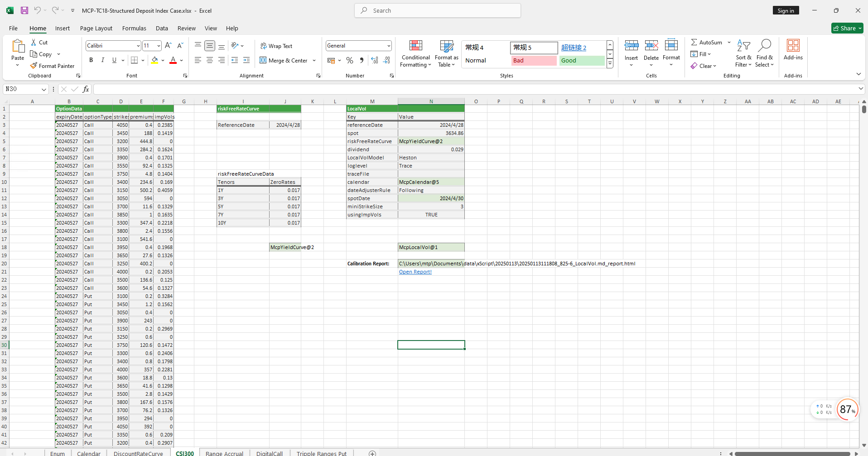Click the Percent Style icon
This screenshot has width=868, height=456.
point(350,60)
